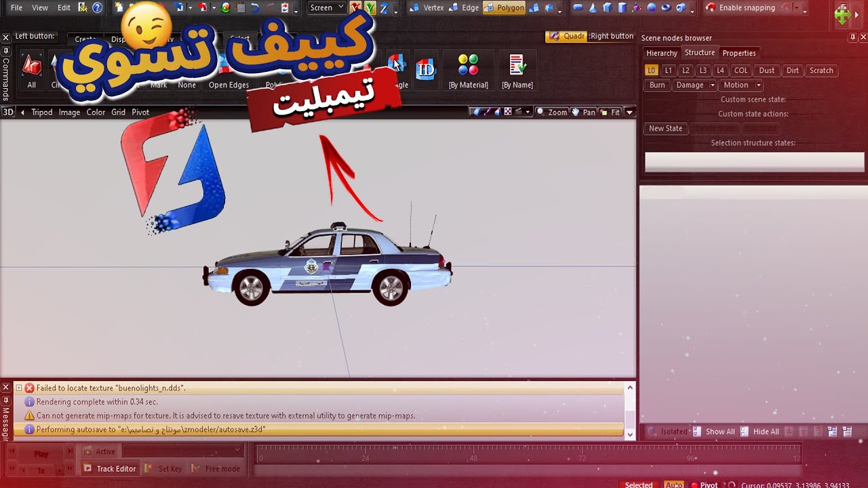
Task: Open the Track Editor
Action: click(x=110, y=468)
